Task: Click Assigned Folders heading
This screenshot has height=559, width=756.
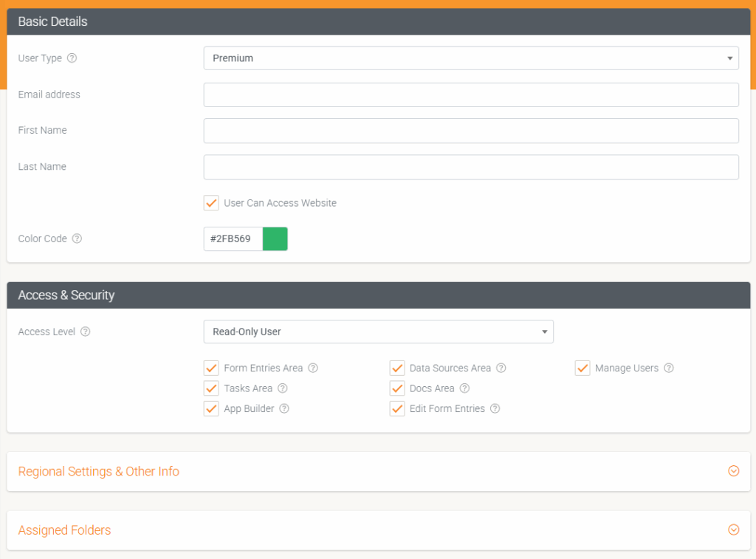Action: (x=65, y=530)
